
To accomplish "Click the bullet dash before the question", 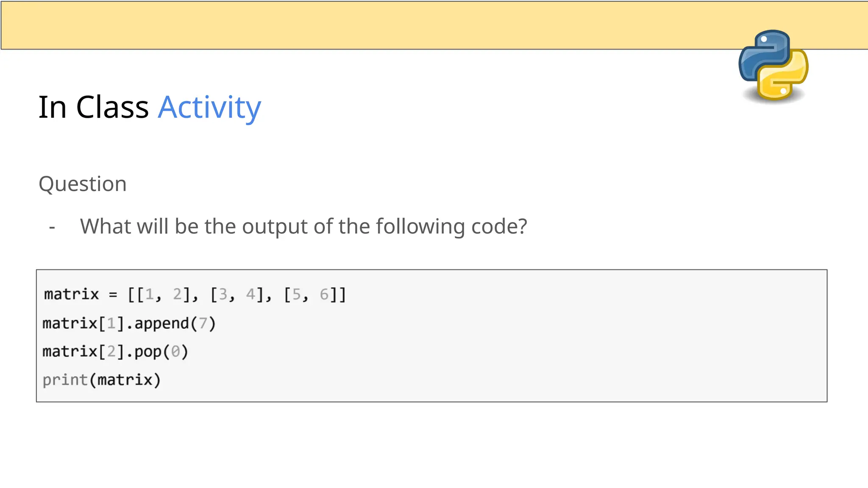I will (52, 227).
